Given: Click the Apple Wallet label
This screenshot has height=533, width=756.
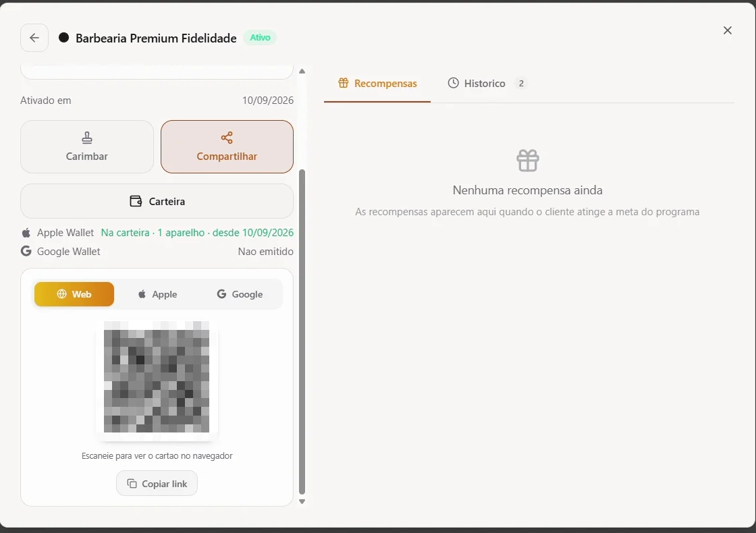Looking at the screenshot, I should click(65, 233).
